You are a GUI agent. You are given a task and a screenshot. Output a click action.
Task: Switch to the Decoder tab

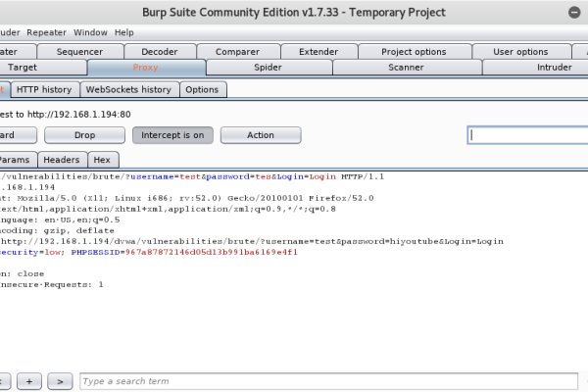pos(159,52)
